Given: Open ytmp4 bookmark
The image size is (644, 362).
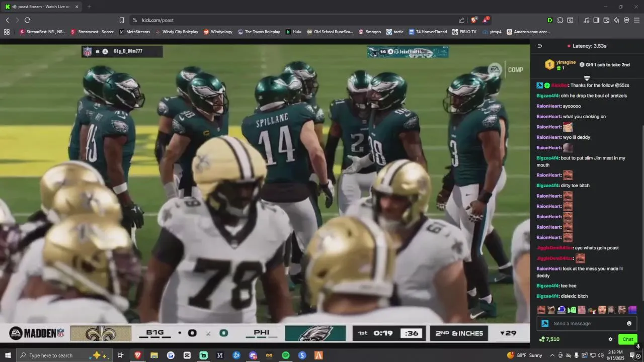Looking at the screenshot, I should 492,32.
